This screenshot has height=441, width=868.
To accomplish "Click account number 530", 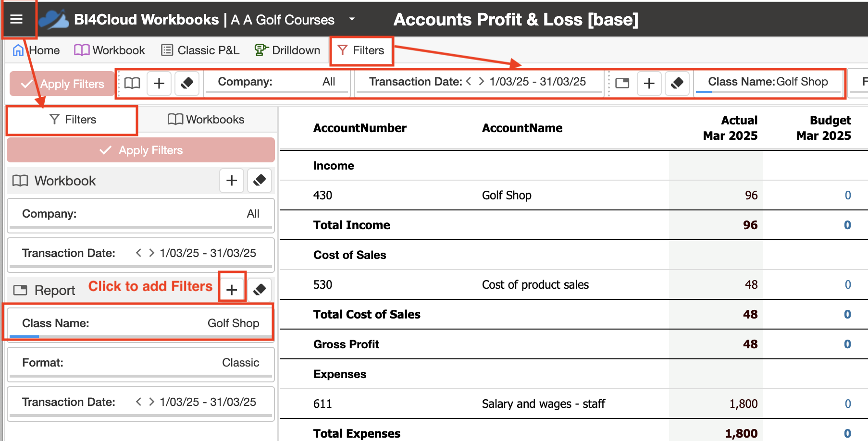I will click(x=323, y=285).
